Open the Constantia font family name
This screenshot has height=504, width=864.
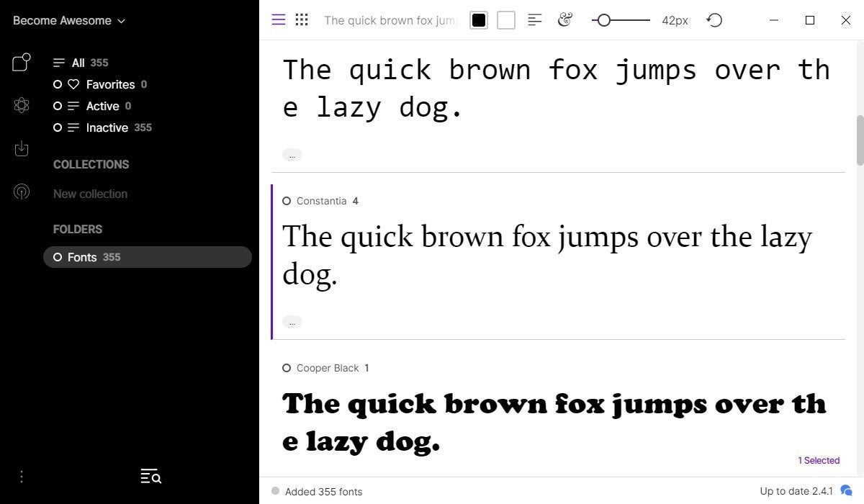click(x=321, y=201)
